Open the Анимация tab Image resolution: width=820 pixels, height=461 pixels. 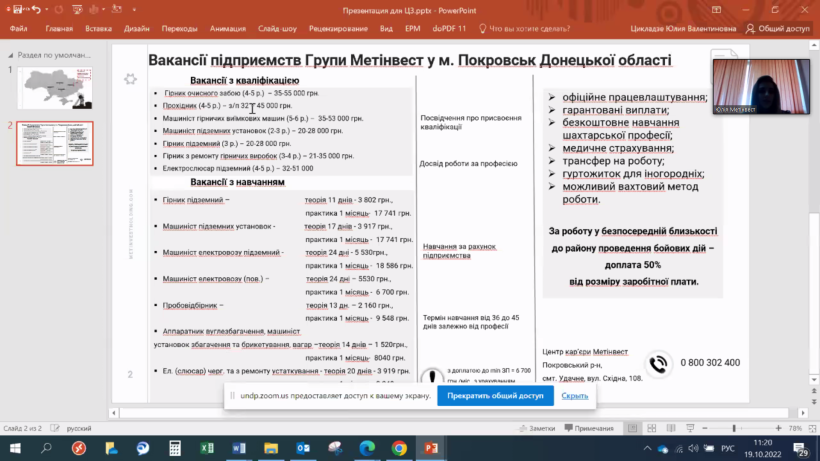point(227,29)
